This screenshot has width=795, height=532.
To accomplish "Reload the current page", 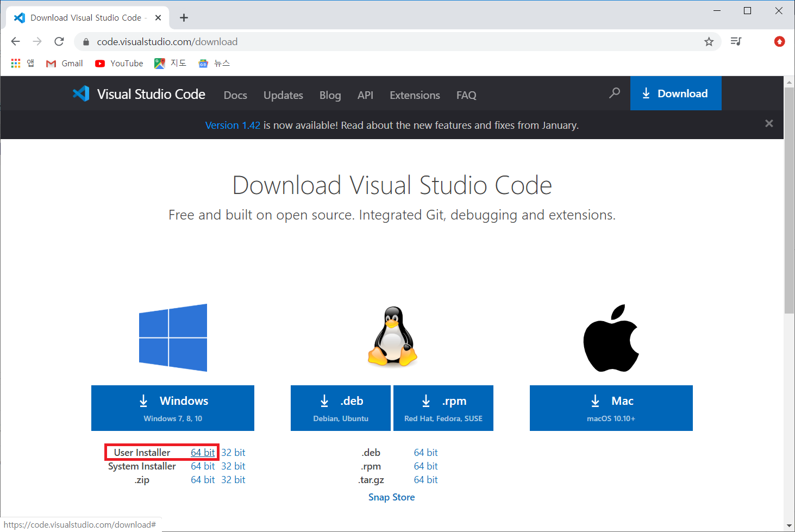I will point(59,41).
